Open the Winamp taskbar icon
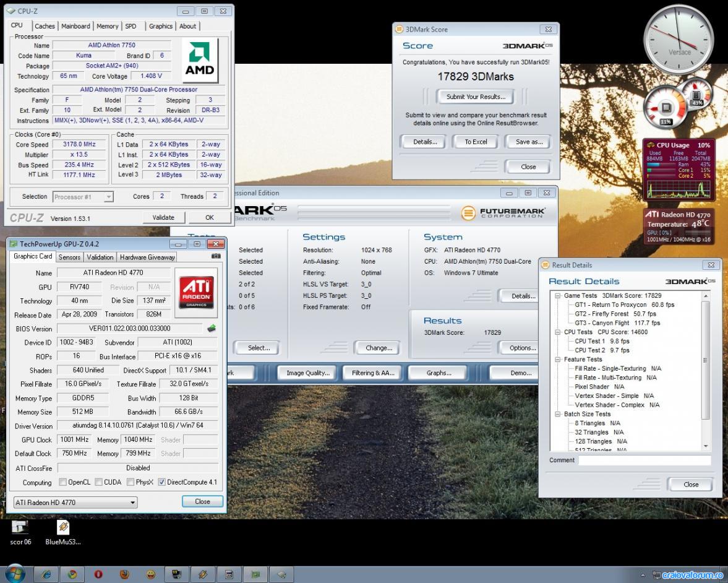Screen dimensions: 728x583 pos(203,574)
